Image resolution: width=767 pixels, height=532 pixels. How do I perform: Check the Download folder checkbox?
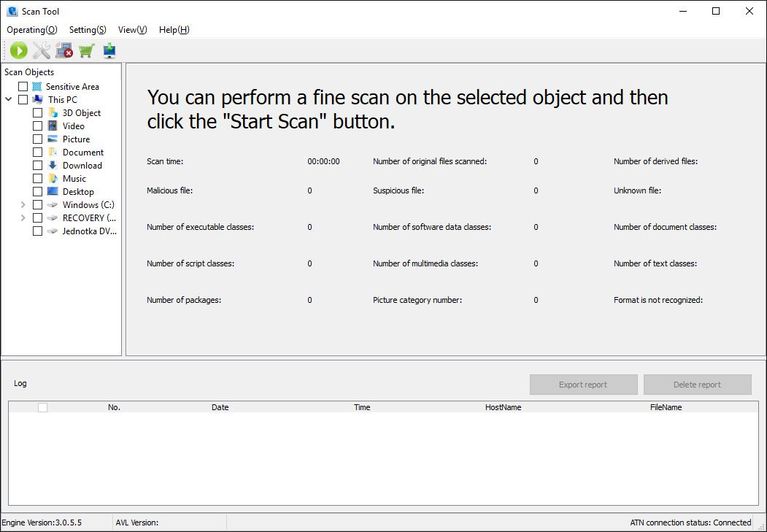(38, 166)
